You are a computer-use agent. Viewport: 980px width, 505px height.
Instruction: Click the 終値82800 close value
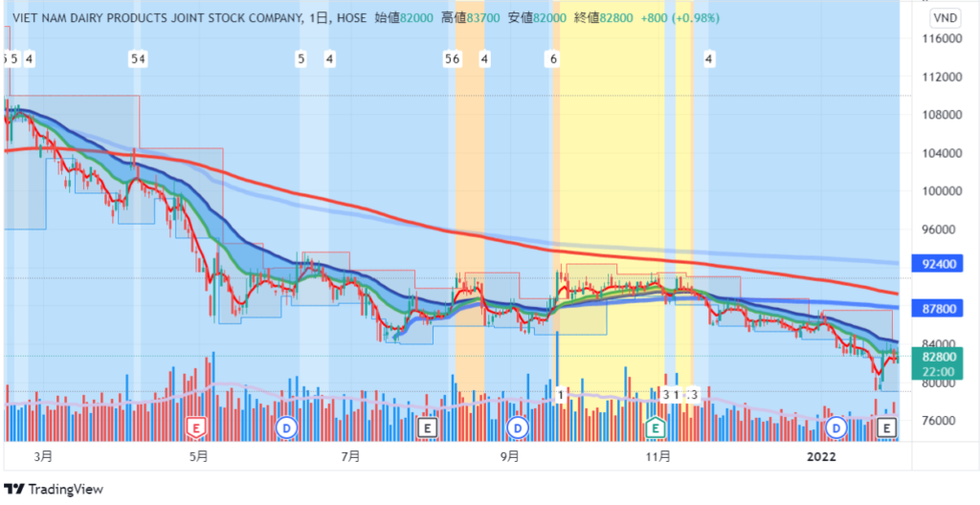tap(604, 18)
